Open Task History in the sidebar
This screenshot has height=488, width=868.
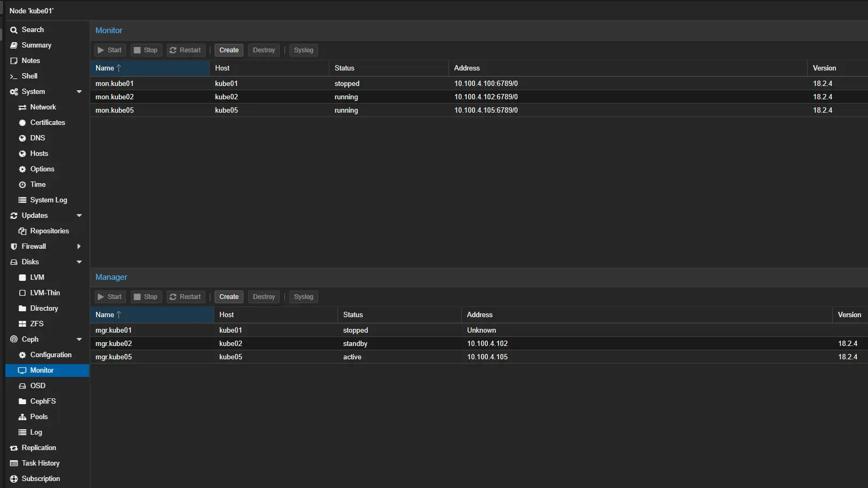(x=41, y=463)
